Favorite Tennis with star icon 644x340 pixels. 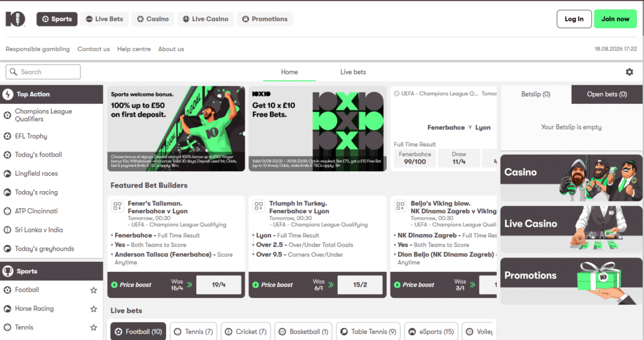point(94,327)
